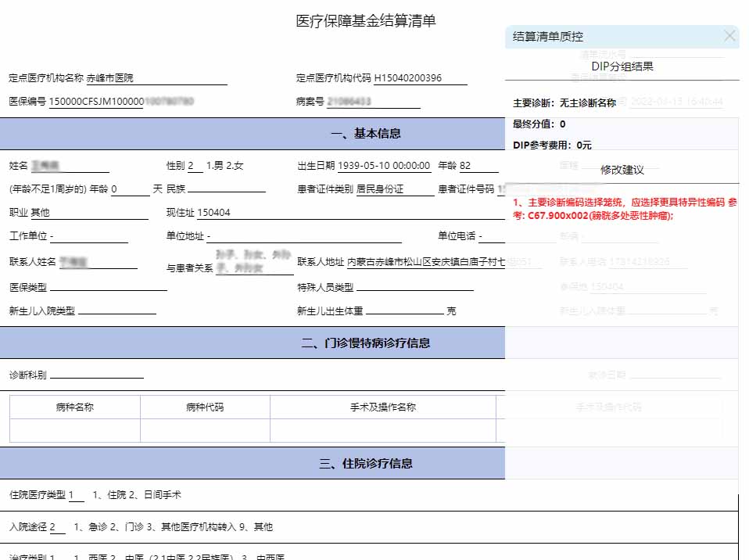Open the DIP分组结果 section header
This screenshot has width=749, height=560.
click(622, 66)
